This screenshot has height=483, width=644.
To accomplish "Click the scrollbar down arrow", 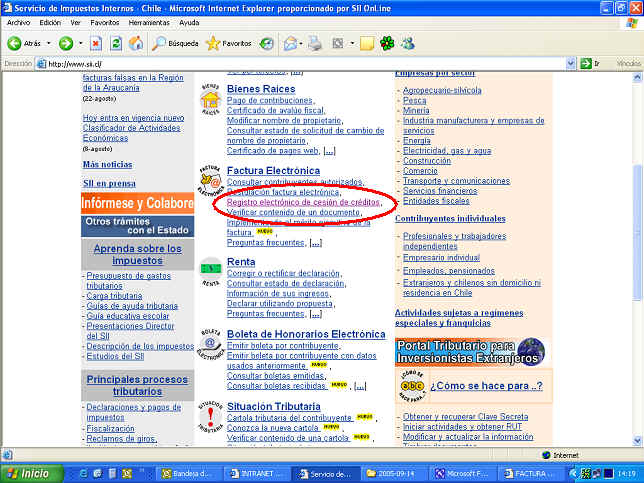I will coord(637,441).
